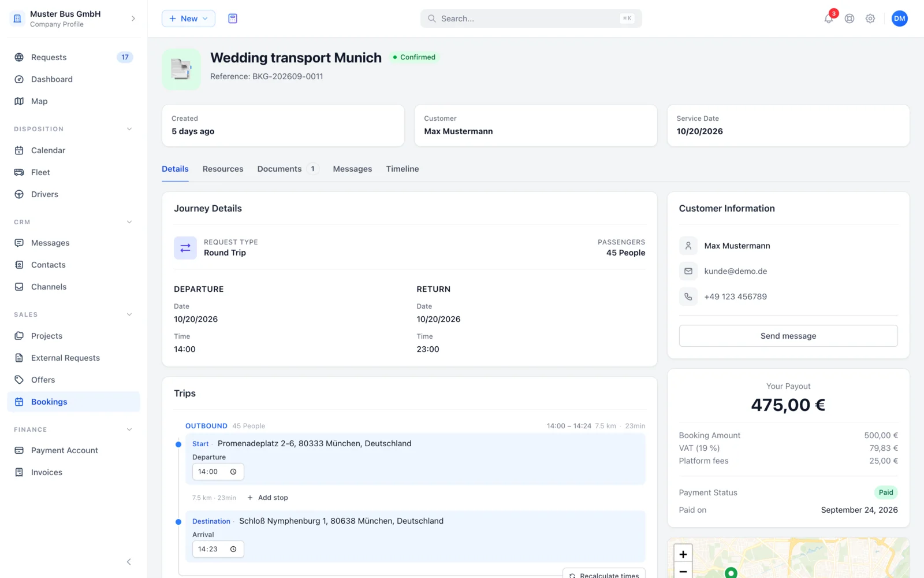Click the Muster Bus company logo icon
Image resolution: width=924 pixels, height=578 pixels.
click(17, 18)
